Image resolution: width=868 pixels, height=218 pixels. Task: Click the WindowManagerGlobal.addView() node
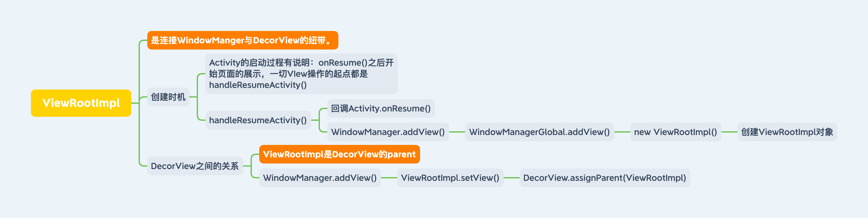[539, 132]
